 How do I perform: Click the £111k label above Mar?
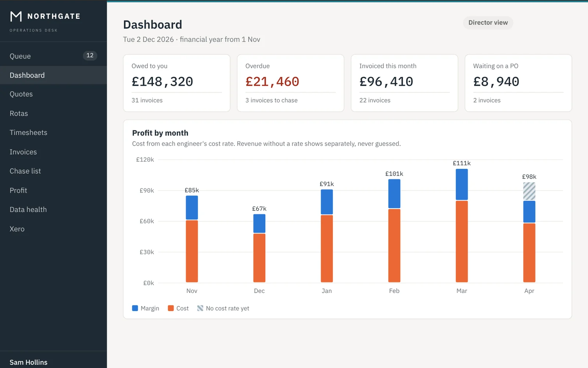462,163
